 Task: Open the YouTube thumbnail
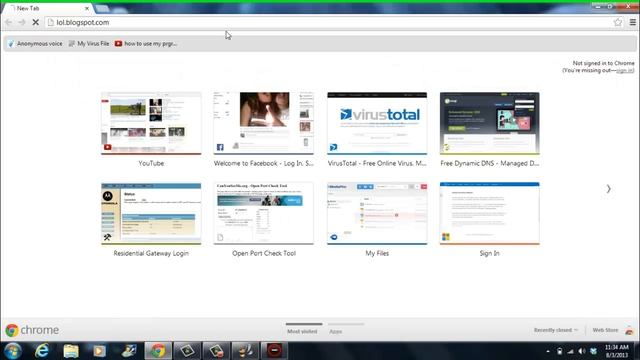coord(151,123)
